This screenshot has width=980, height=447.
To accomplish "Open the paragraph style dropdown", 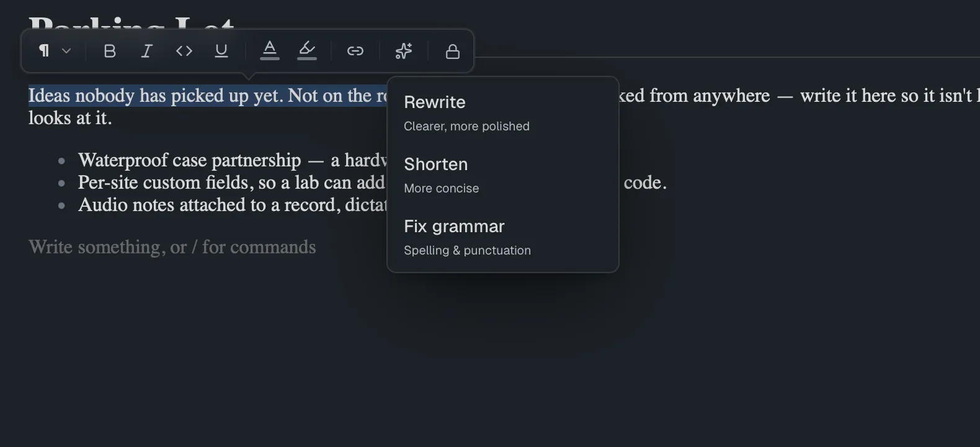I will (55, 51).
